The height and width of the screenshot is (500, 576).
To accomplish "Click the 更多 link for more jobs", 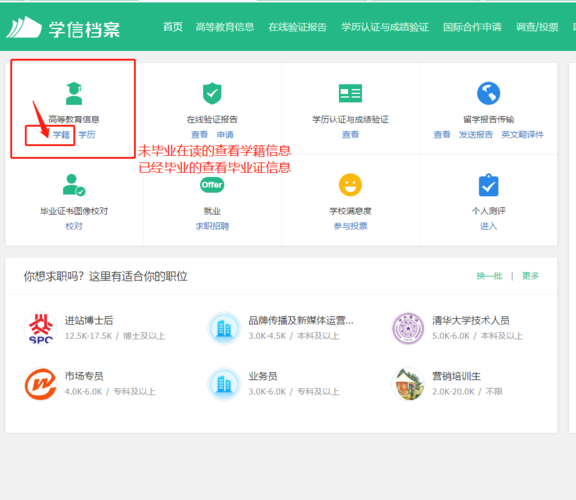I will 530,276.
